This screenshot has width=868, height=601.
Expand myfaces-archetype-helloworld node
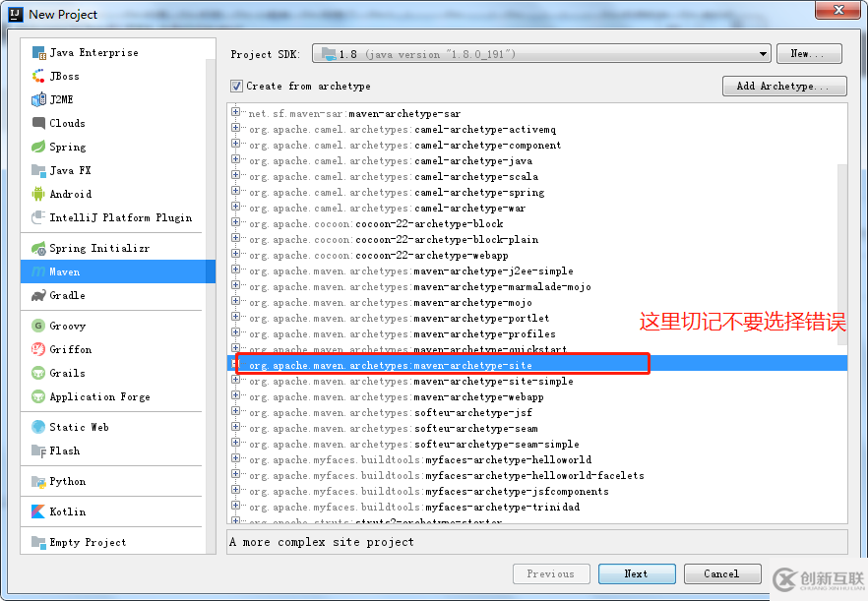236,458
